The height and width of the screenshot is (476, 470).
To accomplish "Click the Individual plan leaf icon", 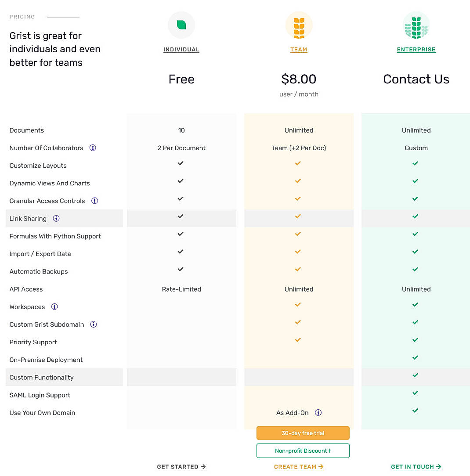I will click(181, 25).
